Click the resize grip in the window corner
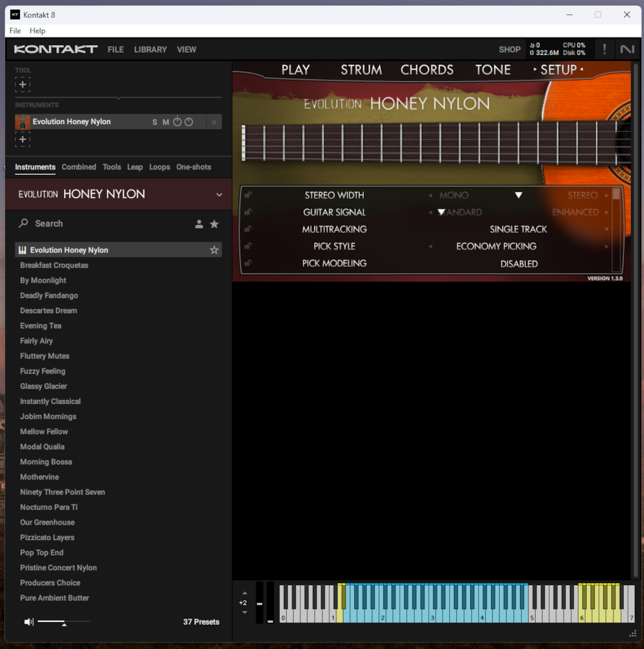The image size is (644, 649). 633,634
